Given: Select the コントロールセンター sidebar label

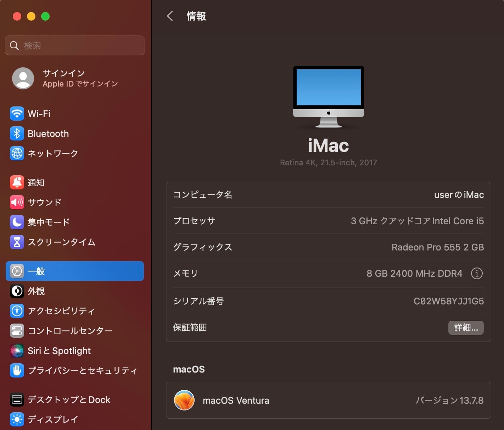Looking at the screenshot, I should click(x=70, y=331).
